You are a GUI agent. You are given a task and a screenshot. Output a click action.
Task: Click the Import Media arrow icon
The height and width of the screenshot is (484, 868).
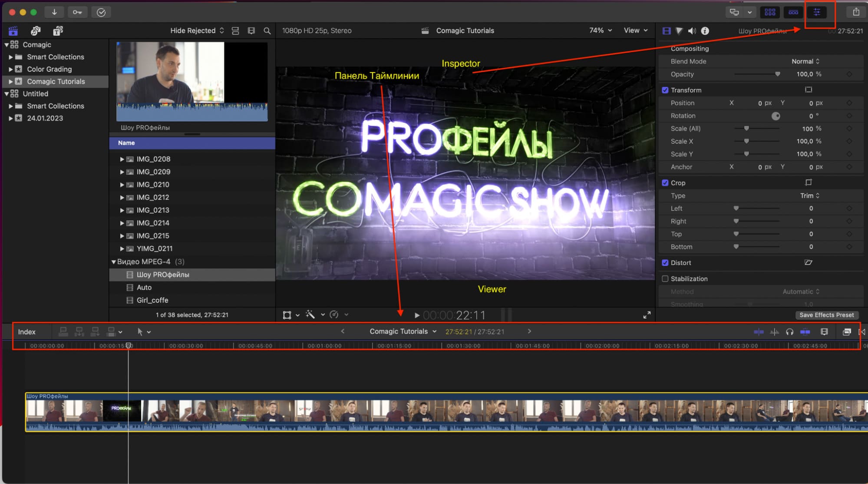point(54,12)
